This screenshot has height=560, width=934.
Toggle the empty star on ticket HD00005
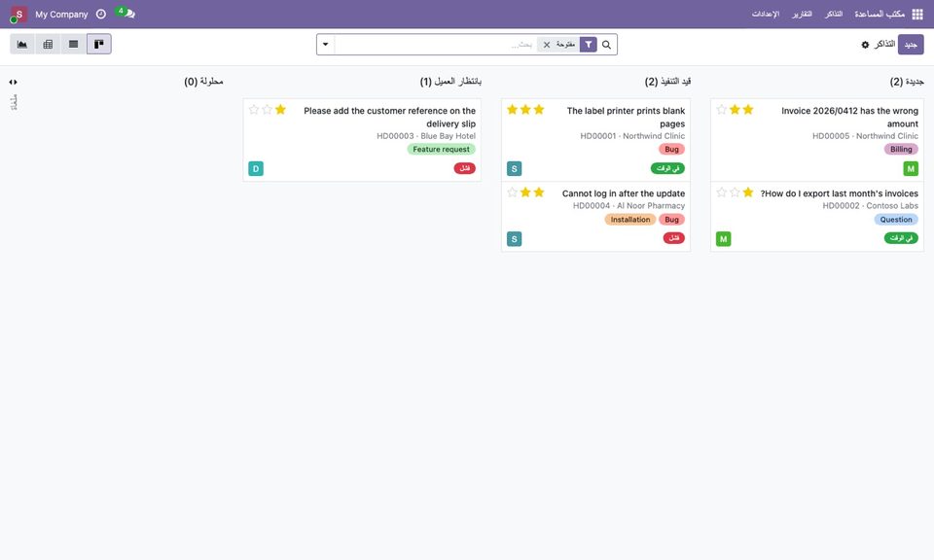click(721, 110)
